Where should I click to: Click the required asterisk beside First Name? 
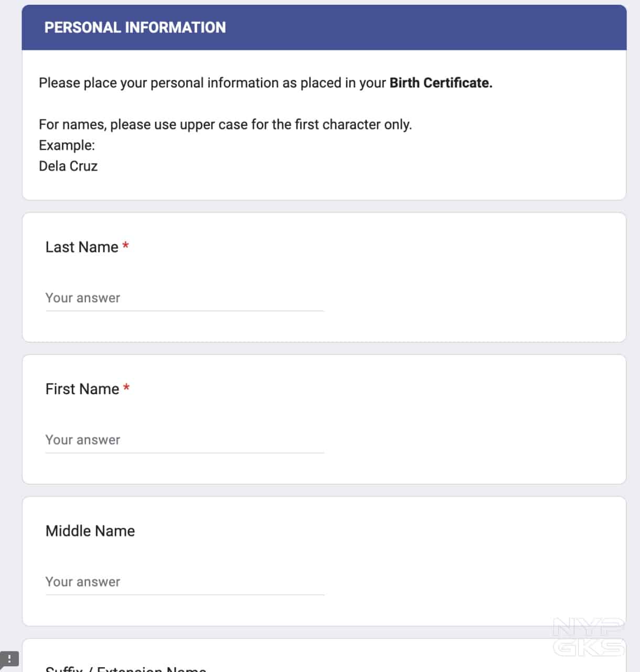[126, 388]
